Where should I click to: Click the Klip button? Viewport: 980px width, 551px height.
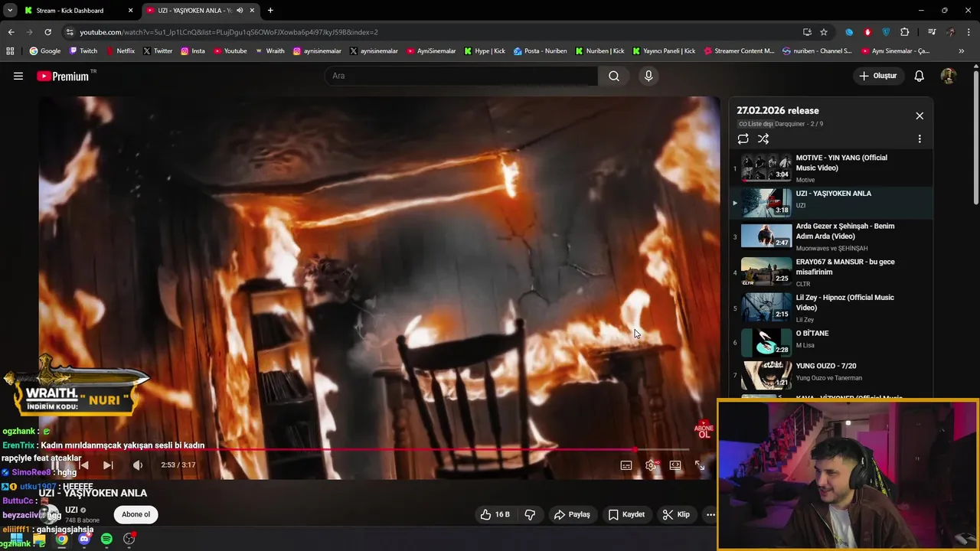(x=676, y=514)
